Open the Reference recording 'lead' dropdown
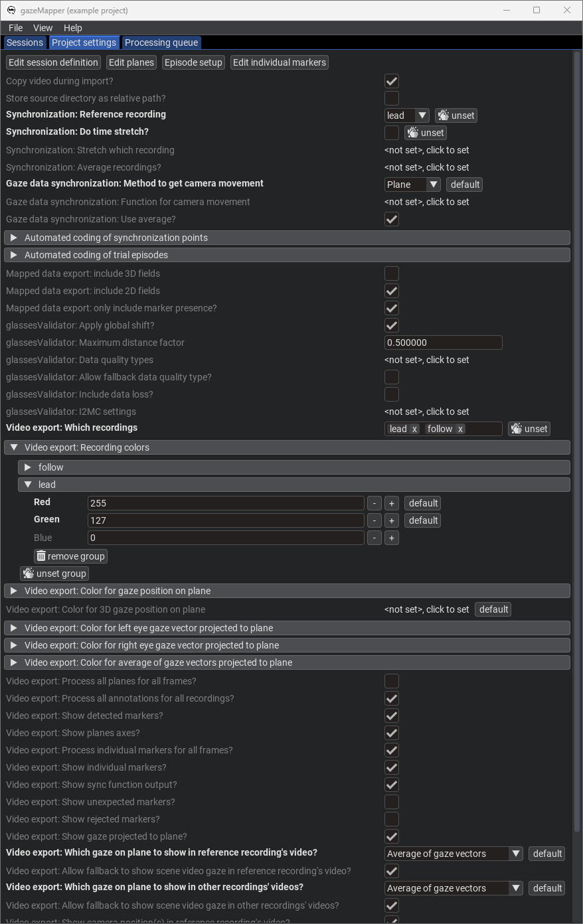 click(407, 116)
